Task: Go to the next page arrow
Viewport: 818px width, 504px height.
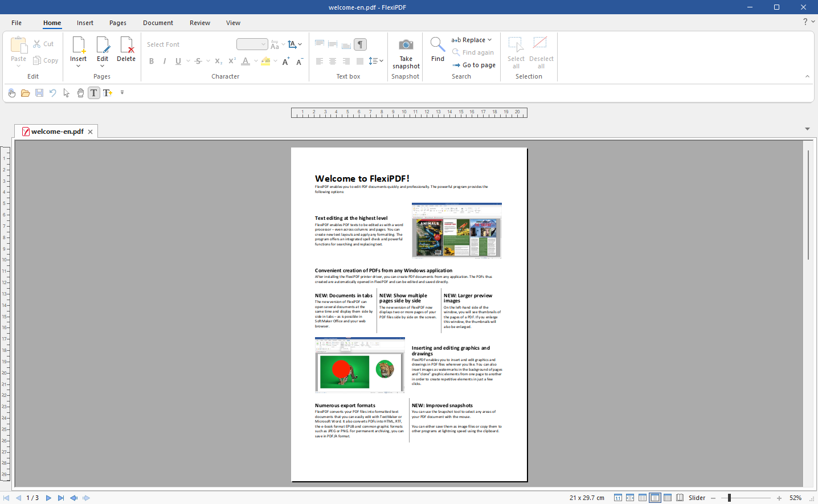Action: pyautogui.click(x=48, y=498)
